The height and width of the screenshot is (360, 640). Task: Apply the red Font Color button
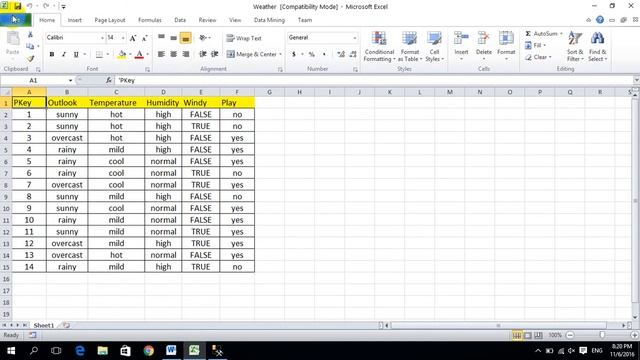click(x=139, y=54)
